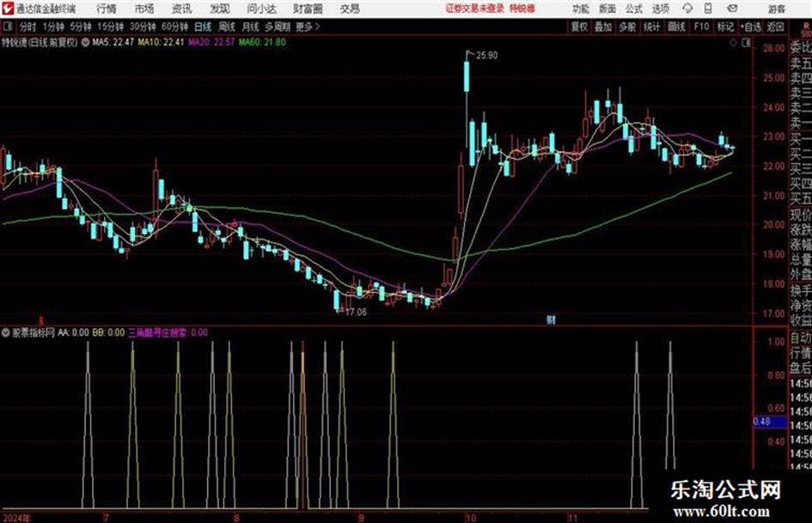Open the F10 company info button
Image resolution: width=812 pixels, height=523 pixels.
[701, 27]
